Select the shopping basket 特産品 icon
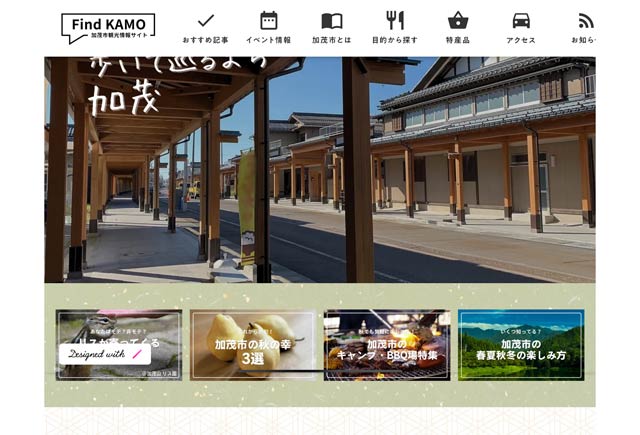This screenshot has width=640, height=435. 458,20
